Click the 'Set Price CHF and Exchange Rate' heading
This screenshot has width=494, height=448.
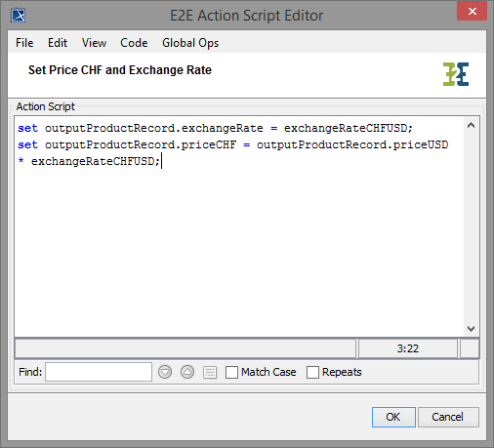120,70
